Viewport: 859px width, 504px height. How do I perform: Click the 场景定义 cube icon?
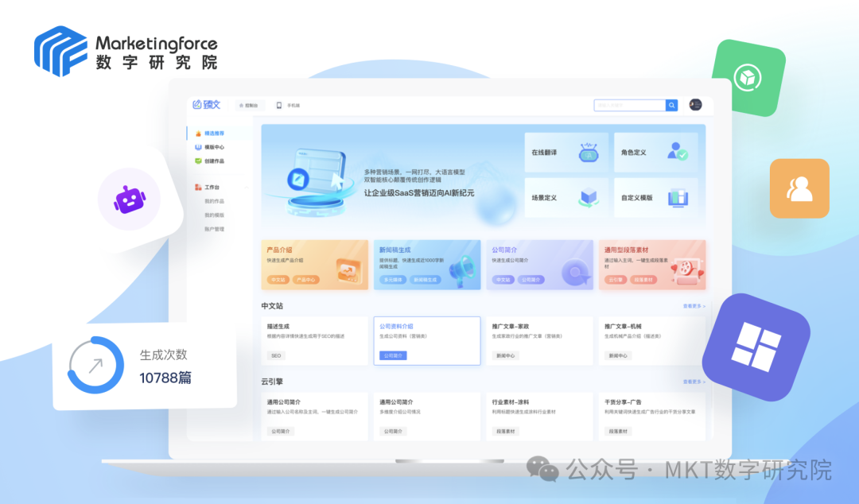tap(589, 196)
